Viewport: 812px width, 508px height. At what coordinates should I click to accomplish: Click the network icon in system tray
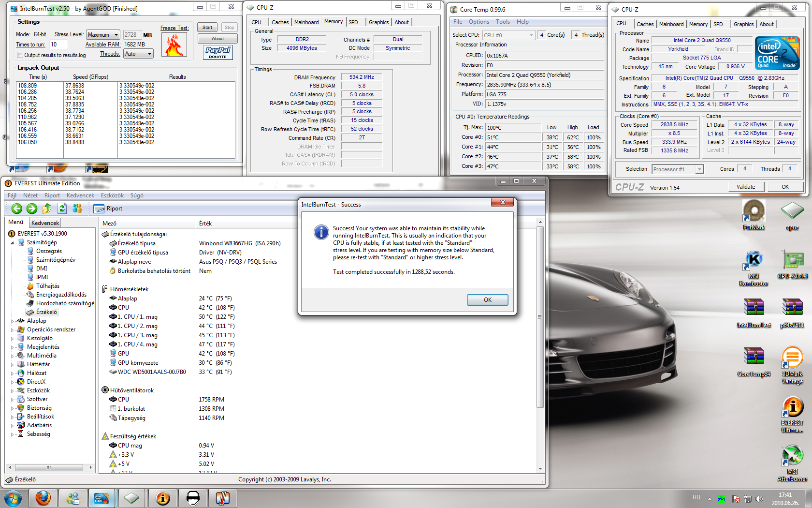pos(748,498)
